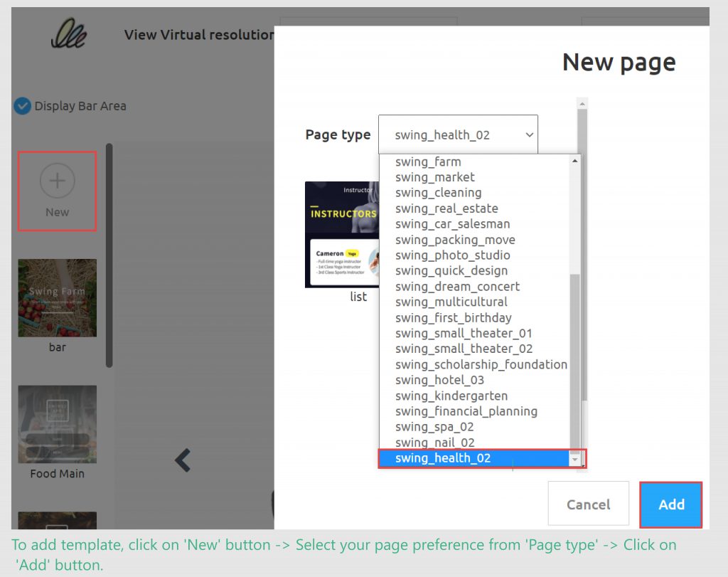The width and height of the screenshot is (728, 577).
Task: Click the dropdown list scroll up arrow
Action: 574,161
